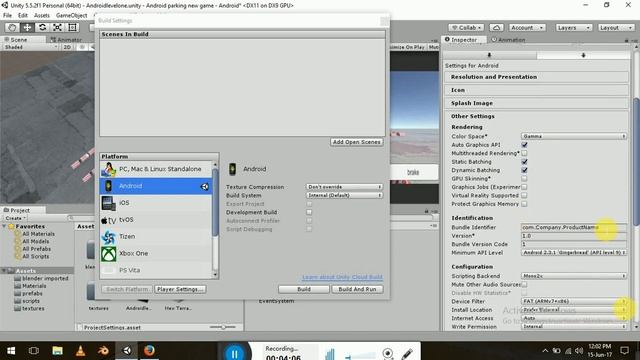Select Android platform in list
Image resolution: width=640 pixels, height=360 pixels.
pos(156,186)
